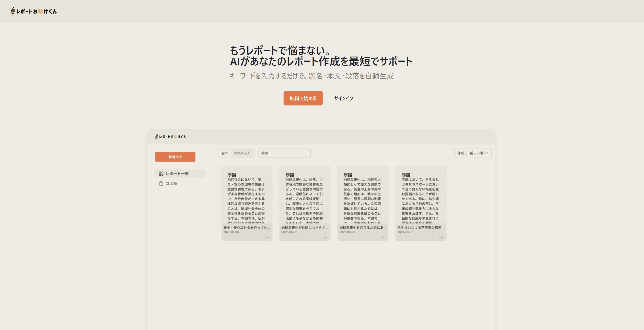Select the レポート一覧 sidebar item

click(177, 174)
